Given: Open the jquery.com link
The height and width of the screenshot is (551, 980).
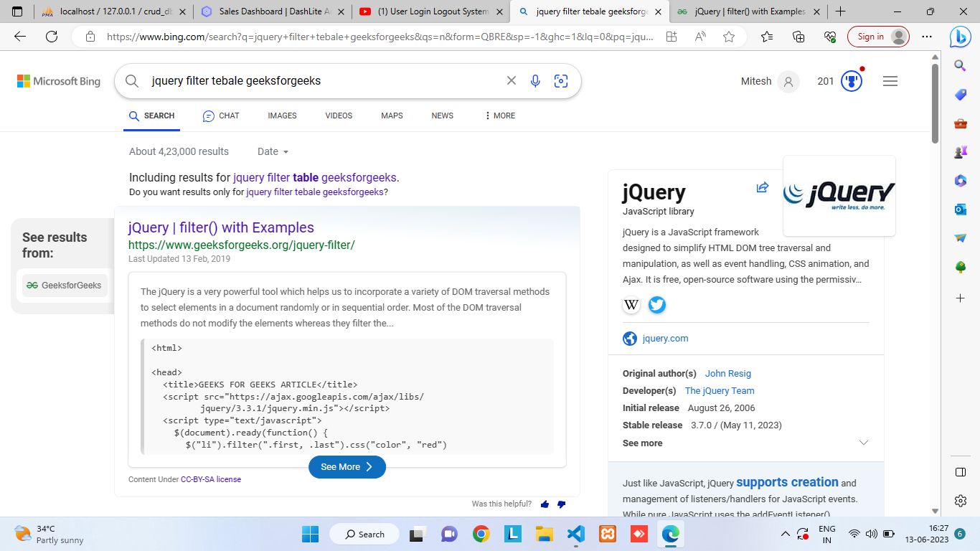Looking at the screenshot, I should (665, 339).
